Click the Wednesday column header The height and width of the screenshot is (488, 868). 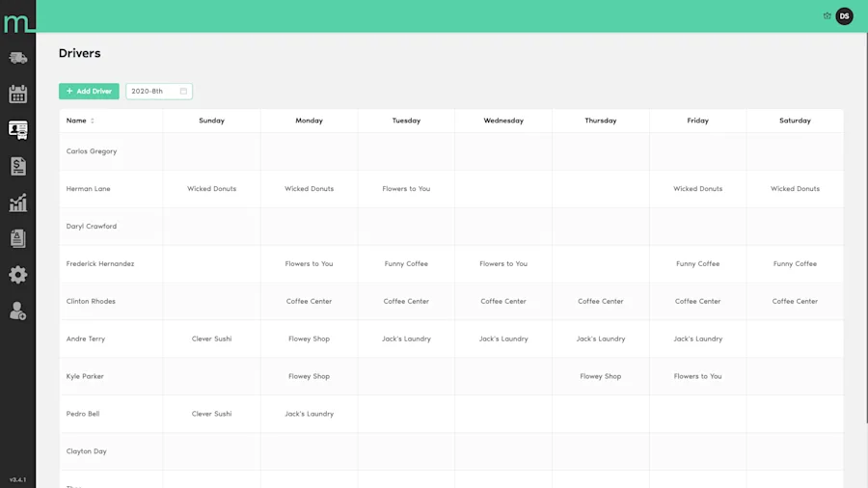503,121
